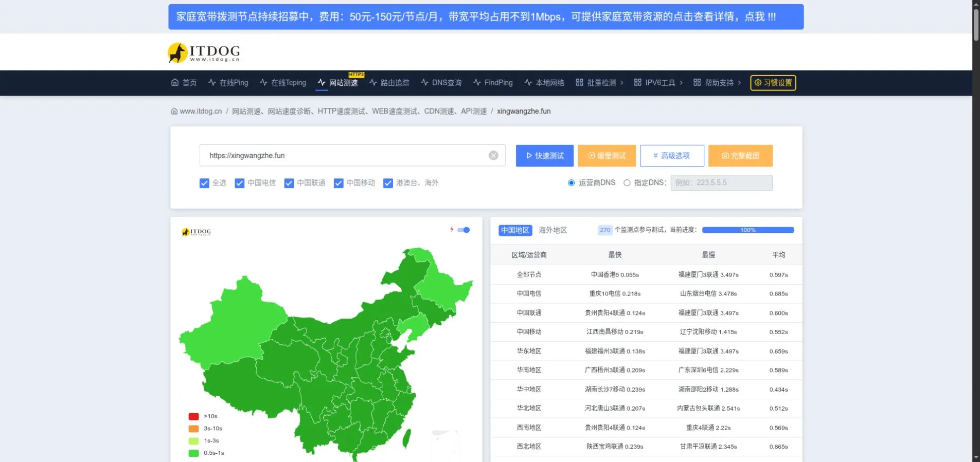Uncheck the 中国电信 checkbox
The image size is (980, 462).
(239, 183)
